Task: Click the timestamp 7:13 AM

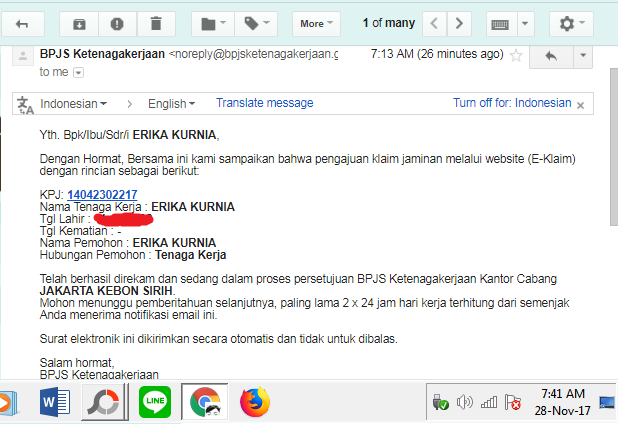Action: [437, 54]
